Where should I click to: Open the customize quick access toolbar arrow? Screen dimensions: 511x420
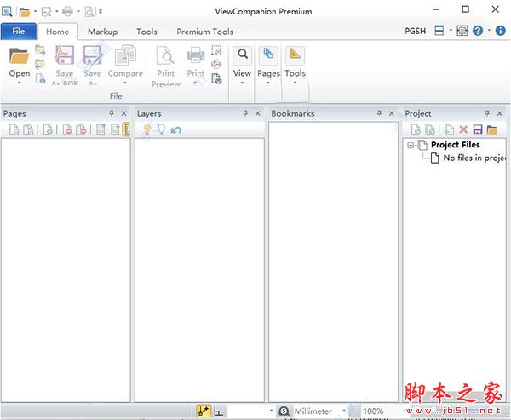coord(100,12)
